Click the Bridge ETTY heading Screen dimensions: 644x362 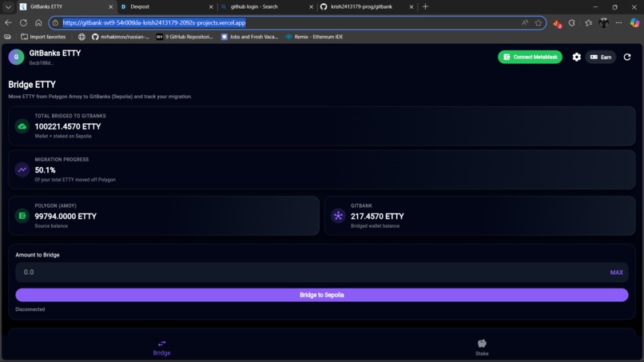[x=32, y=85]
